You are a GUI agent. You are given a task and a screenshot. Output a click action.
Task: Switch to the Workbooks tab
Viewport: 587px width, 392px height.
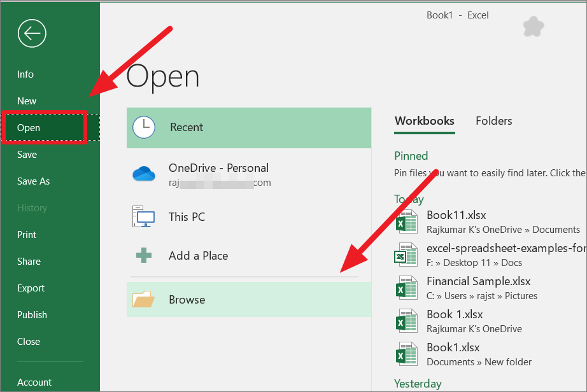click(x=425, y=121)
